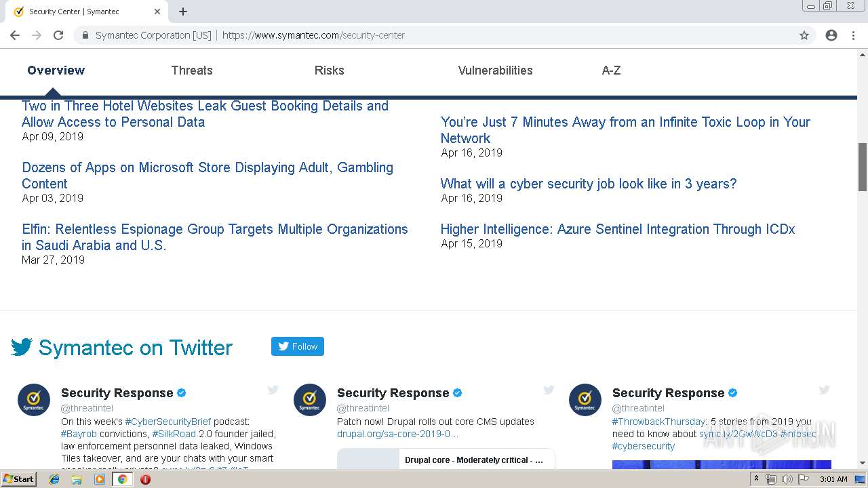Close the Security Center tab
The width and height of the screenshot is (868, 488).
click(157, 12)
